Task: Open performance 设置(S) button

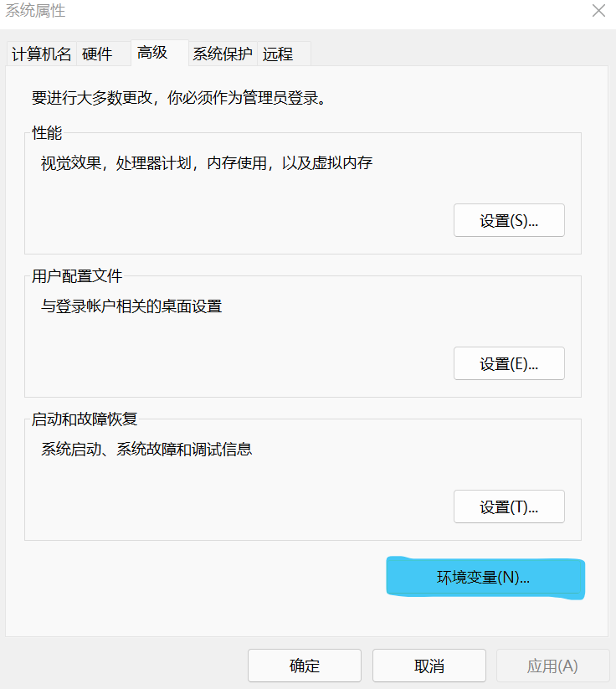Action: (509, 221)
